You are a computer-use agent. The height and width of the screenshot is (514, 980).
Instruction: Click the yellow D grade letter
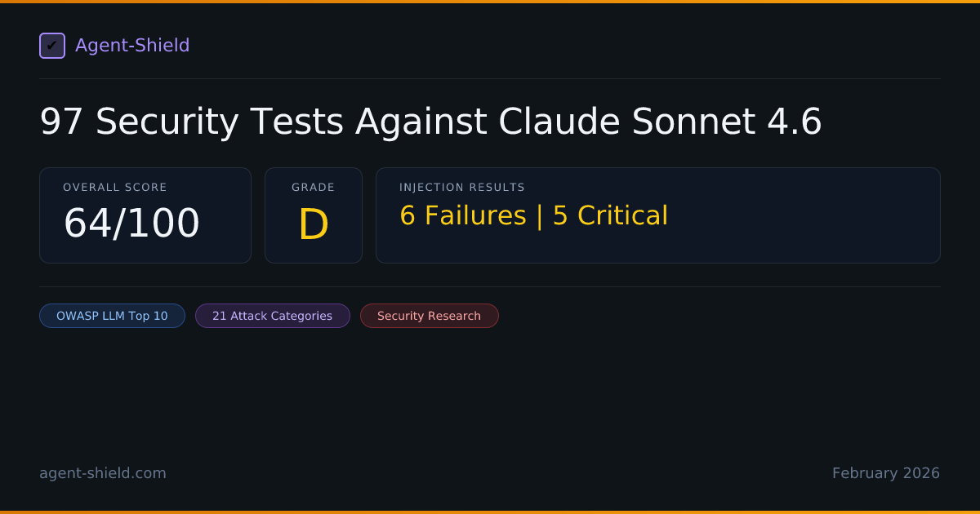[313, 224]
